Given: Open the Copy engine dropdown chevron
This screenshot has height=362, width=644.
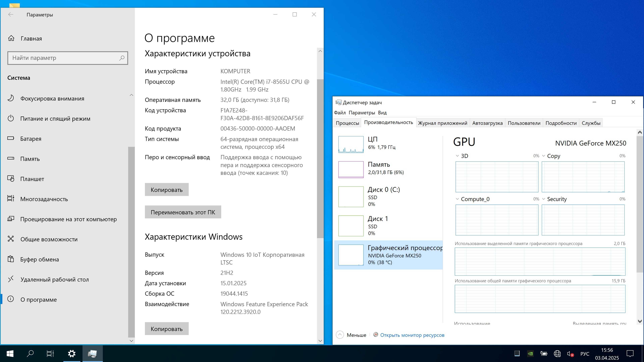Looking at the screenshot, I should click(544, 156).
